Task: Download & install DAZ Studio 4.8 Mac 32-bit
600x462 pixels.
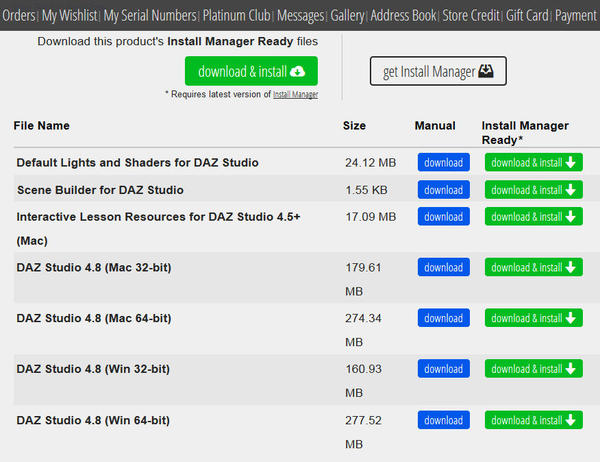Action: coord(533,267)
